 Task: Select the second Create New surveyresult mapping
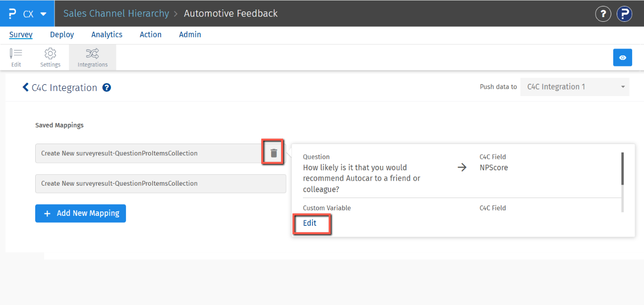tap(160, 183)
